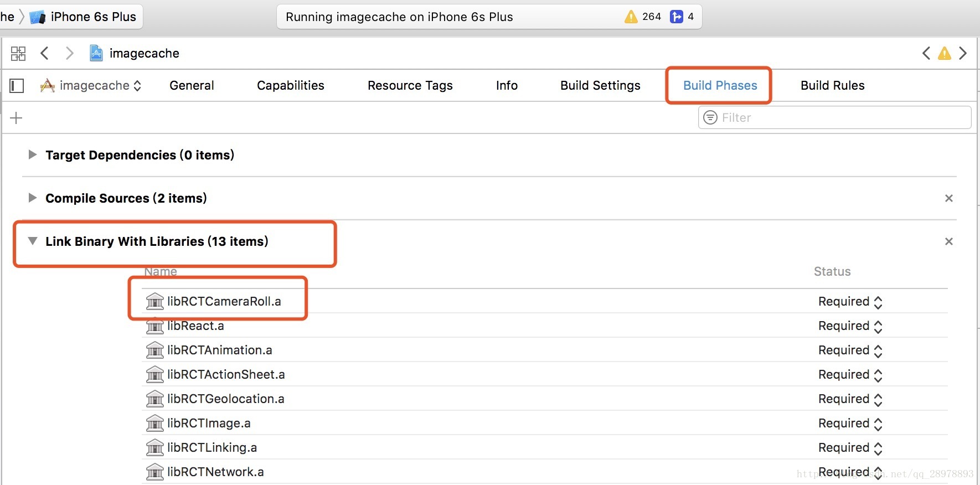Click the Filter search field
This screenshot has width=980, height=485.
pyautogui.click(x=835, y=117)
